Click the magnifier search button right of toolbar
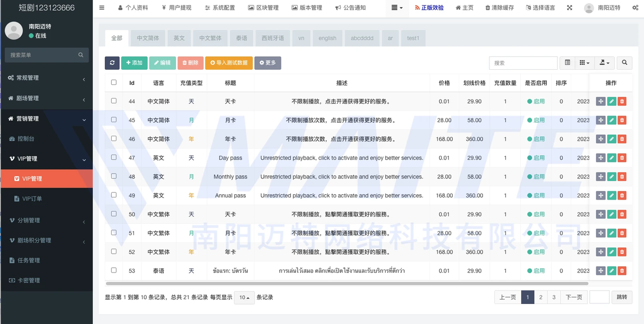This screenshot has height=324, width=644. tap(625, 63)
